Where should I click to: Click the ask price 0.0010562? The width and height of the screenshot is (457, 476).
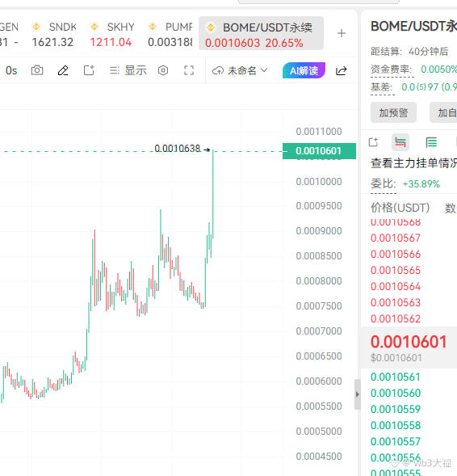point(396,319)
